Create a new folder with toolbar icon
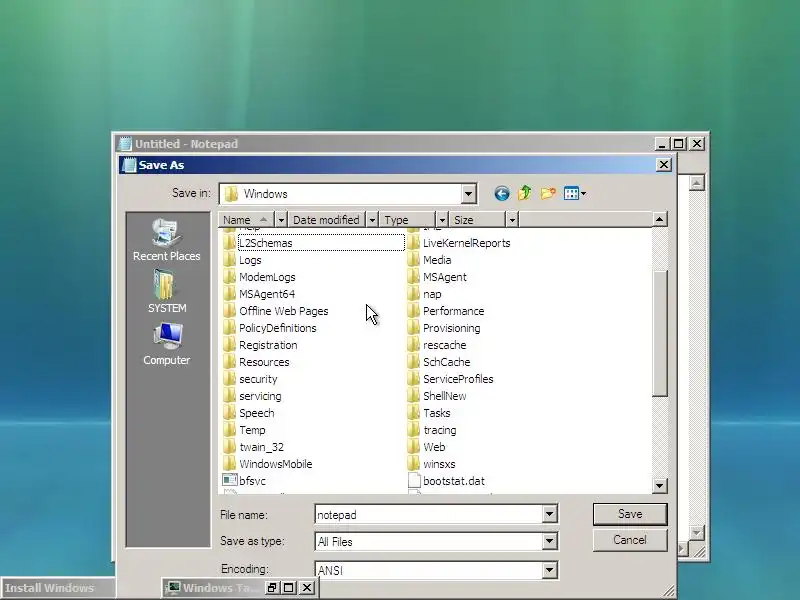 tap(548, 193)
